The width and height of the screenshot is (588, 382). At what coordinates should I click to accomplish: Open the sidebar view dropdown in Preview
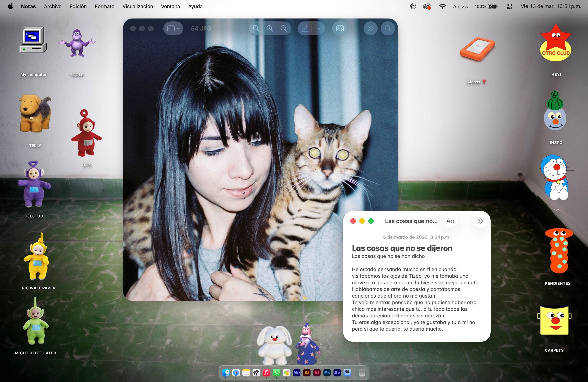173,28
